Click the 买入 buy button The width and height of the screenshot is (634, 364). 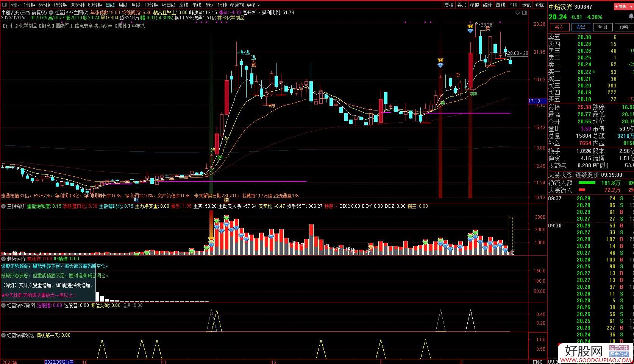(x=559, y=27)
